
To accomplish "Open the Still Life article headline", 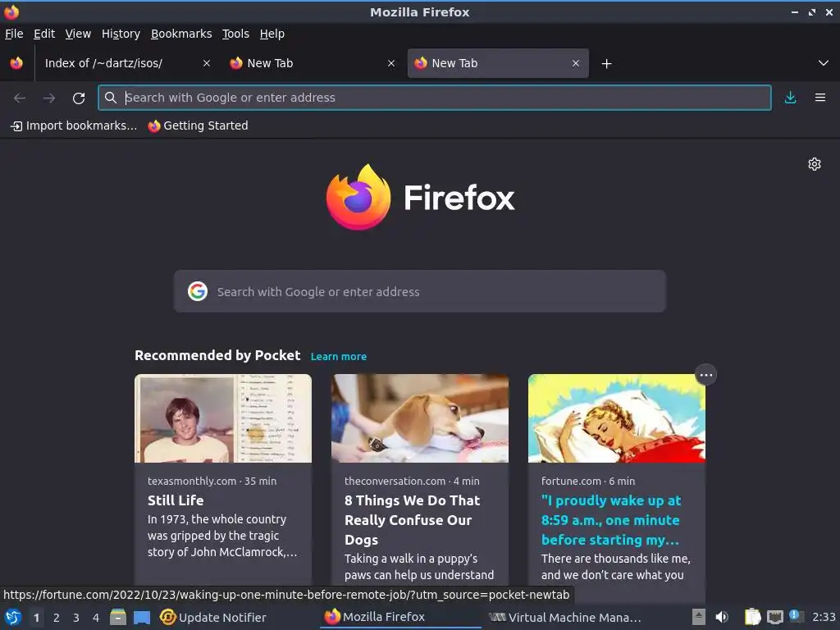I will point(176,500).
